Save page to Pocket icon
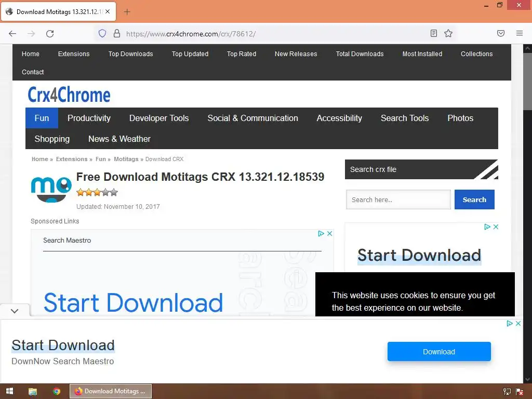 pos(501,33)
